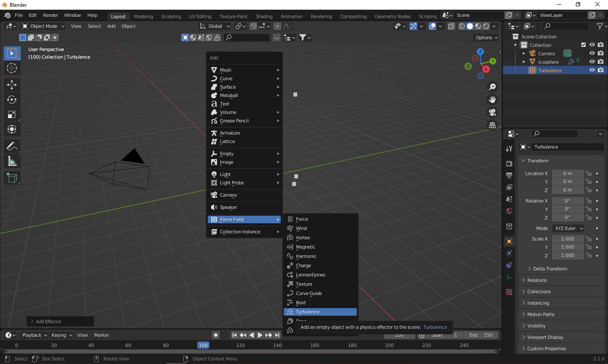This screenshot has width=608, height=364.
Task: Open the Mesh submenu in Add menu
Action: [245, 70]
